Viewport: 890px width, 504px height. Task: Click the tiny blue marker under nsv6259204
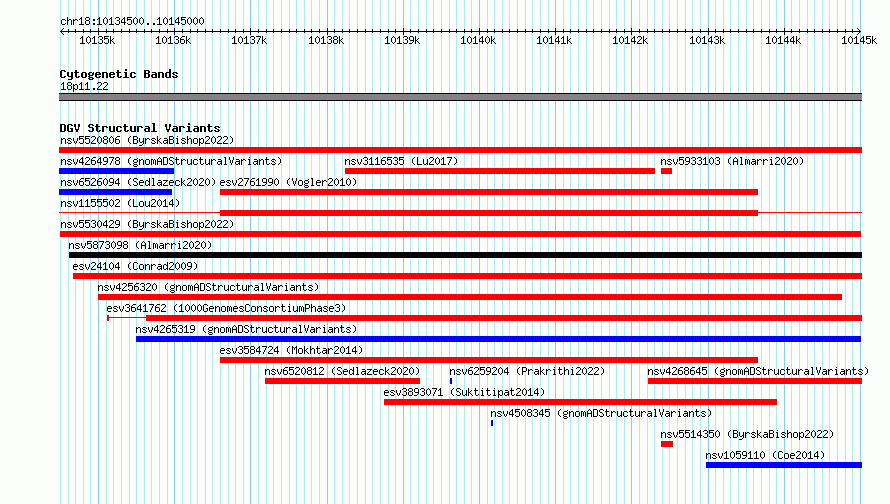(x=451, y=381)
